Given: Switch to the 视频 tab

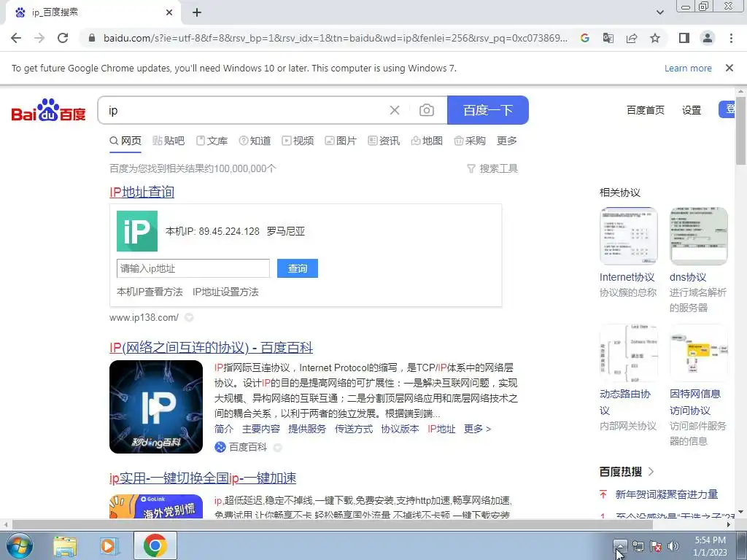Looking at the screenshot, I should (298, 141).
